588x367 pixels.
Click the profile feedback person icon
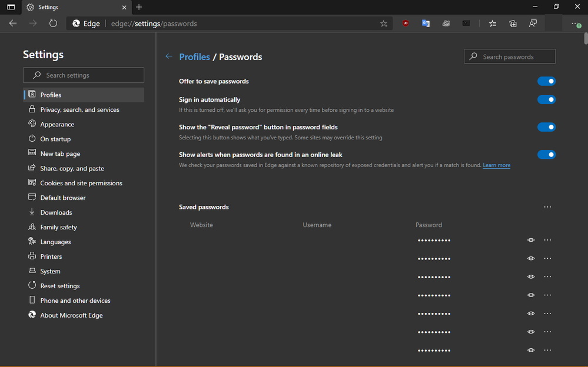tap(533, 24)
